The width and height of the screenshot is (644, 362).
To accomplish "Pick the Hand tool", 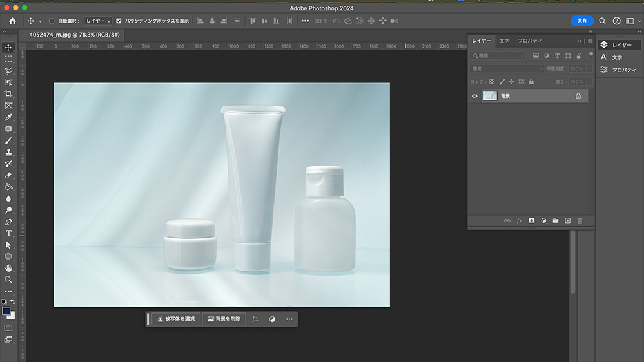I will coord(8,268).
